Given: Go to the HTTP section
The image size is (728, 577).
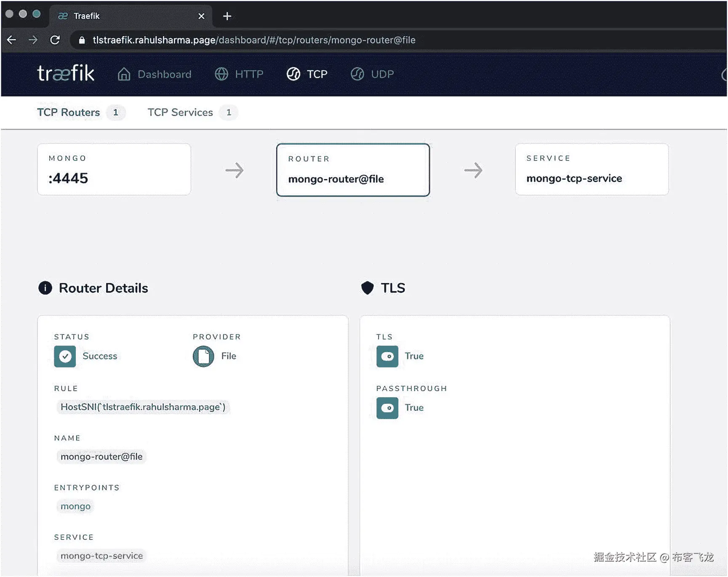Looking at the screenshot, I should pos(239,74).
